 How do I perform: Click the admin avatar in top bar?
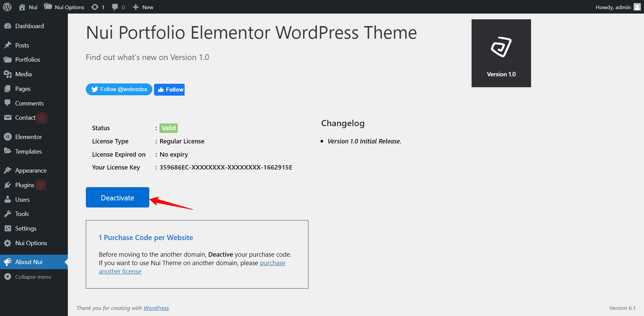point(637,7)
